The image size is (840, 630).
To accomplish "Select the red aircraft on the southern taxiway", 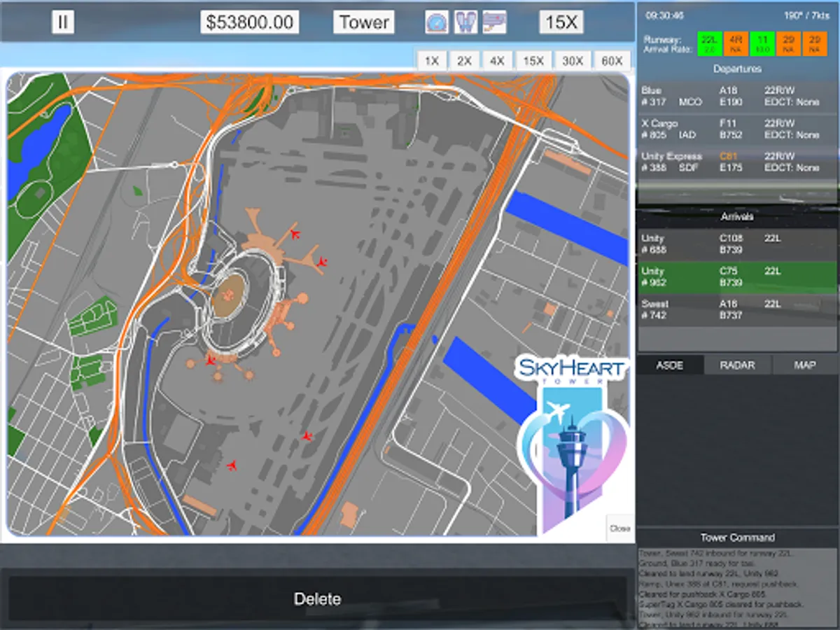I will coord(307,436).
